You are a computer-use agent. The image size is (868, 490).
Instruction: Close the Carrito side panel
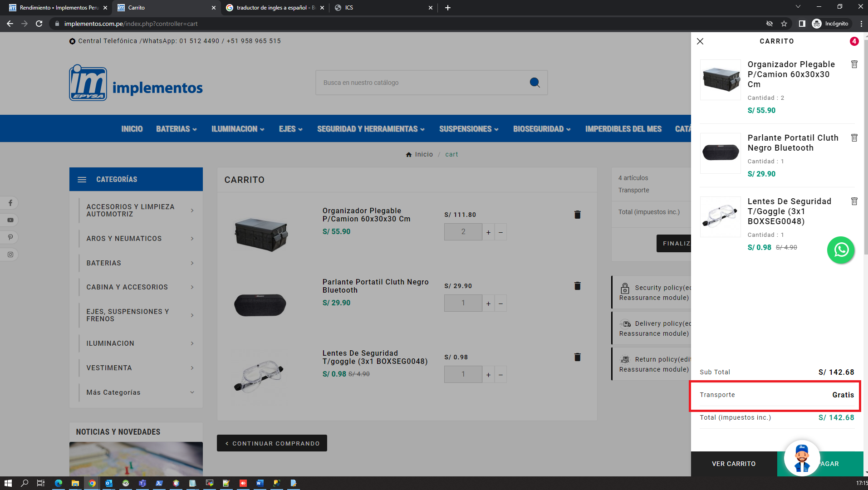(700, 41)
